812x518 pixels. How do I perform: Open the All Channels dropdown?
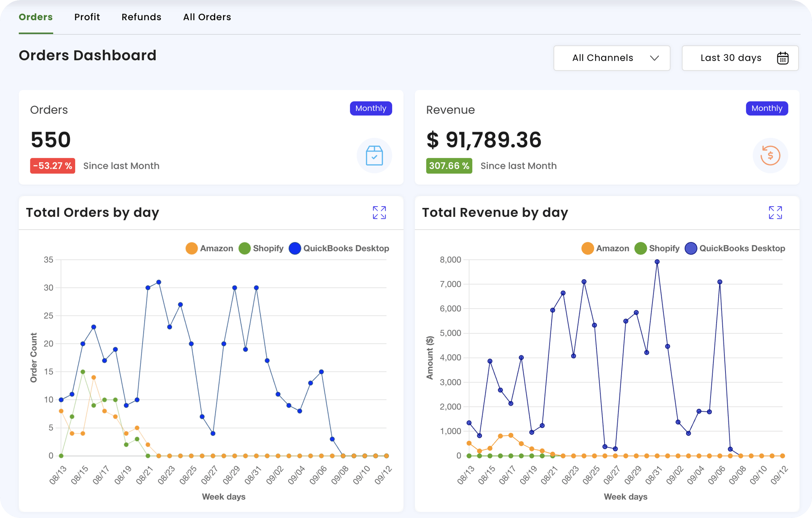coord(612,58)
